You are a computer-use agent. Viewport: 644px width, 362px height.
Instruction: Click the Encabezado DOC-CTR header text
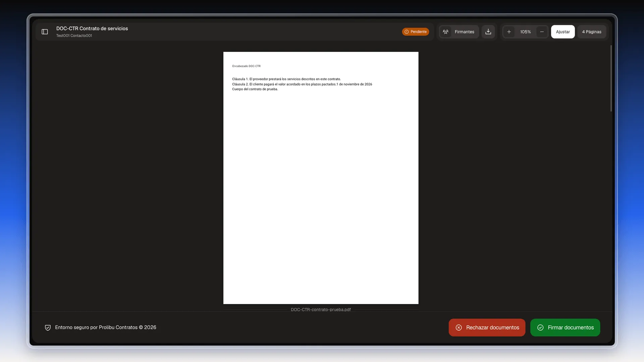[x=246, y=66]
